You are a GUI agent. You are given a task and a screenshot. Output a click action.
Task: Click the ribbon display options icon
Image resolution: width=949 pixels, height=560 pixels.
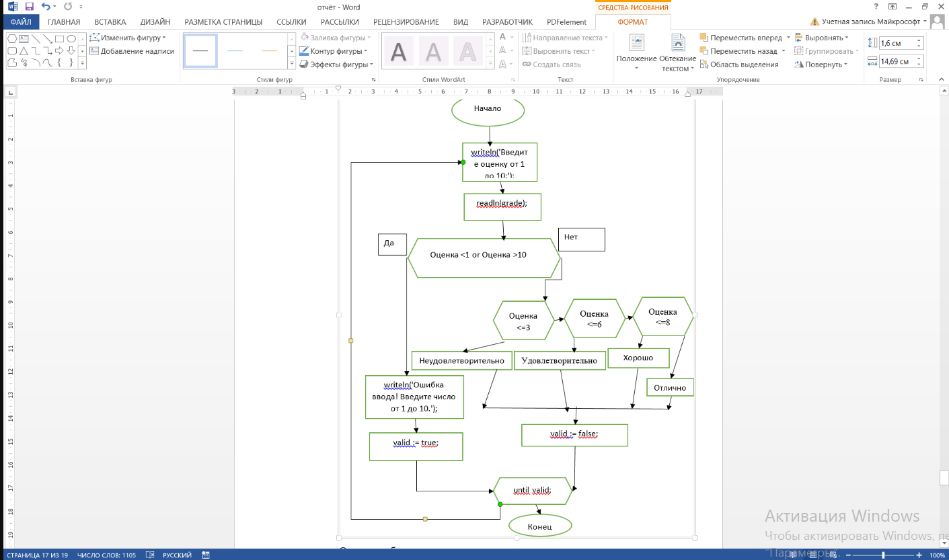coord(892,7)
